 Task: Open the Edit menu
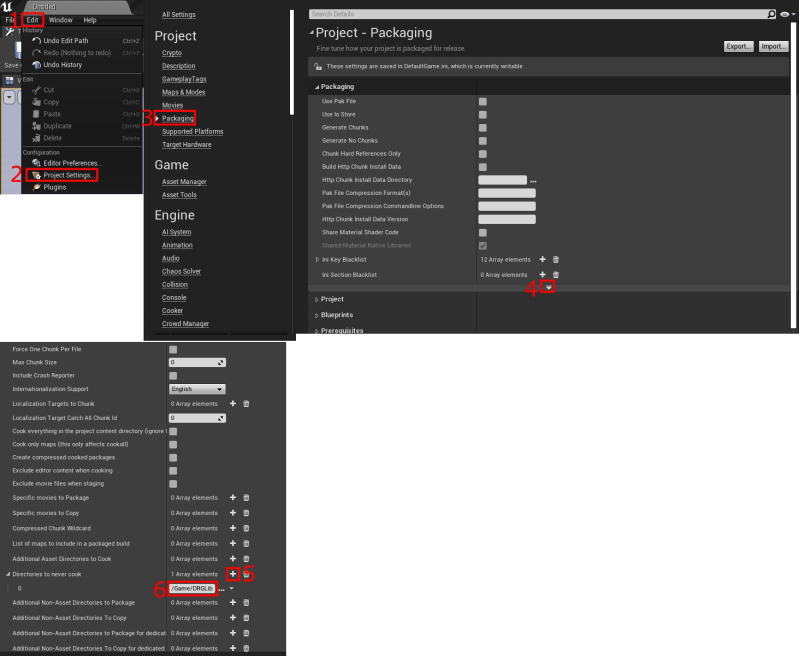click(x=33, y=20)
